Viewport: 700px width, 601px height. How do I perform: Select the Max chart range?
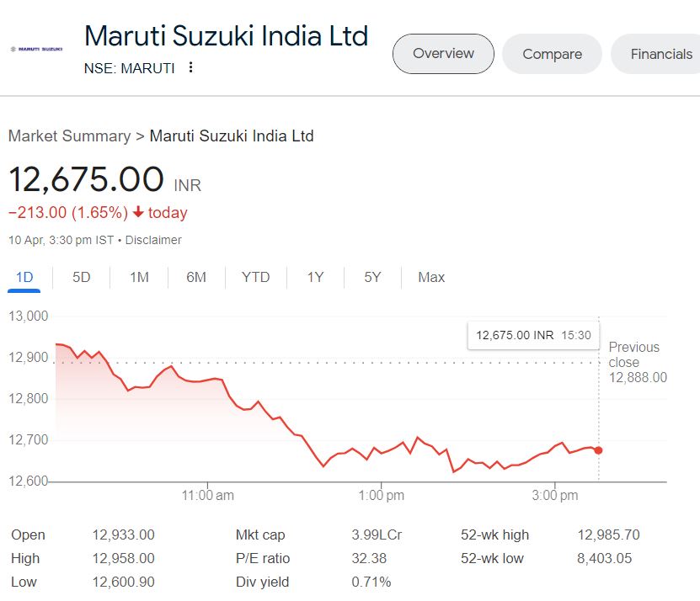click(431, 277)
